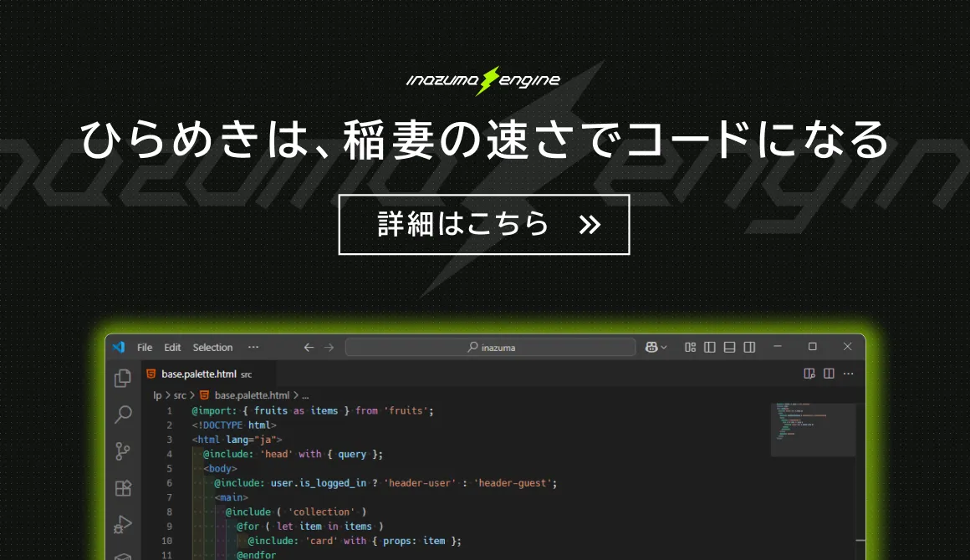This screenshot has width=970, height=560.
Task: Open the Extensions view
Action: tap(123, 488)
